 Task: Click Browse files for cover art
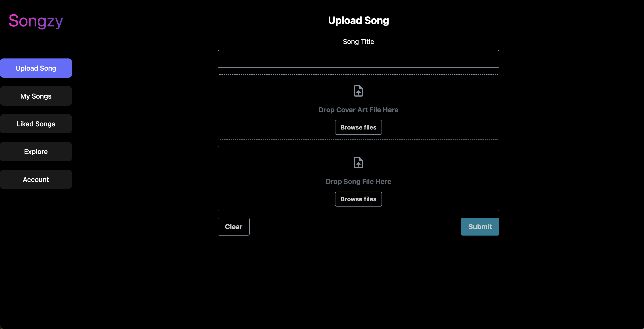click(358, 127)
